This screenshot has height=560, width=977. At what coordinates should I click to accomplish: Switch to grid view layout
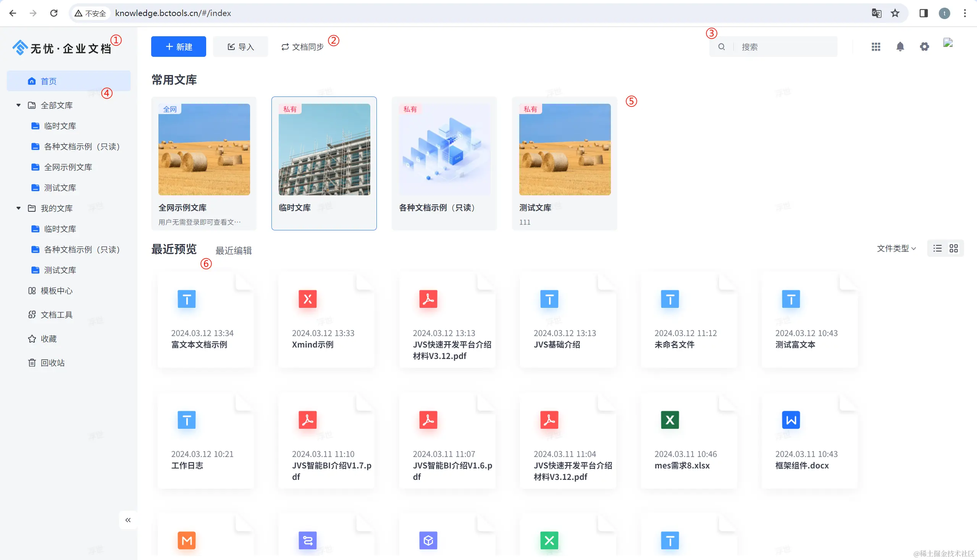pos(953,248)
